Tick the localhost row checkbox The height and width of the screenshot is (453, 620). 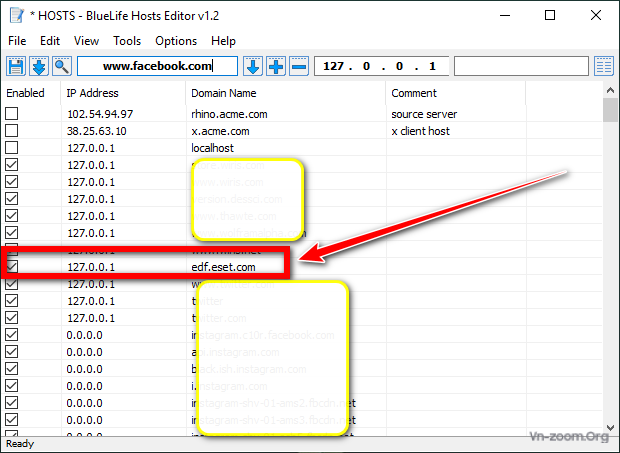(x=12, y=147)
